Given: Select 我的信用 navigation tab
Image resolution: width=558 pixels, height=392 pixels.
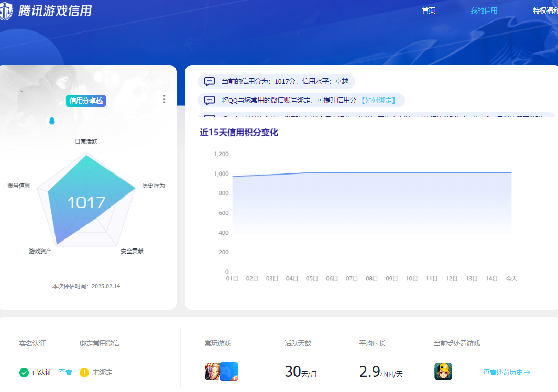Looking at the screenshot, I should tap(484, 10).
